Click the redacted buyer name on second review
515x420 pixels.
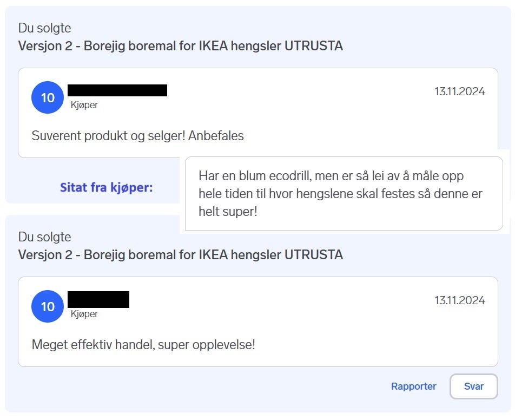pos(98,299)
